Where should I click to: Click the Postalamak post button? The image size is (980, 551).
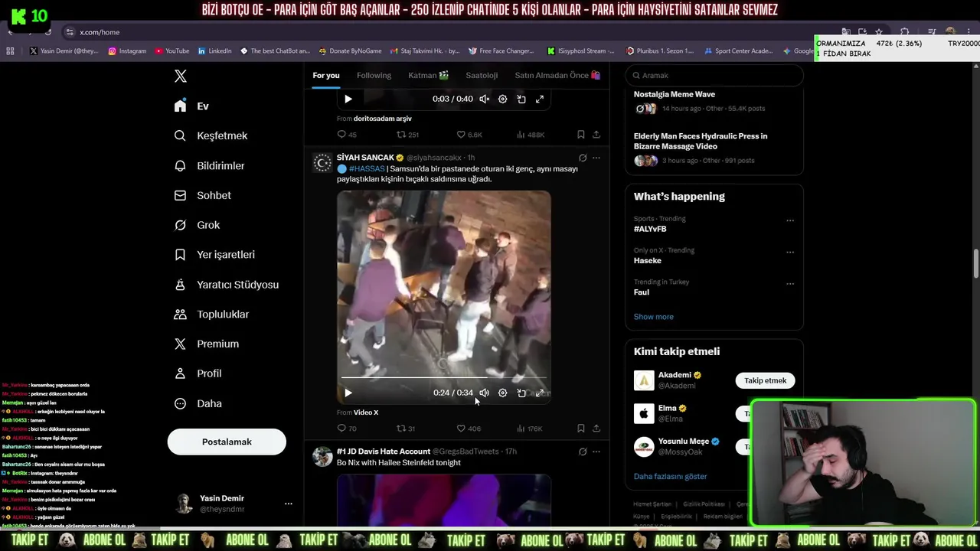(227, 442)
